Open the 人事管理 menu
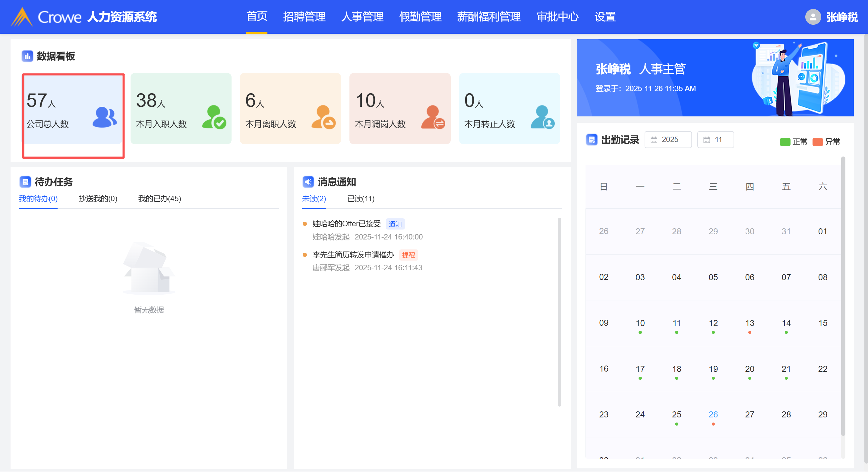 pyautogui.click(x=362, y=17)
